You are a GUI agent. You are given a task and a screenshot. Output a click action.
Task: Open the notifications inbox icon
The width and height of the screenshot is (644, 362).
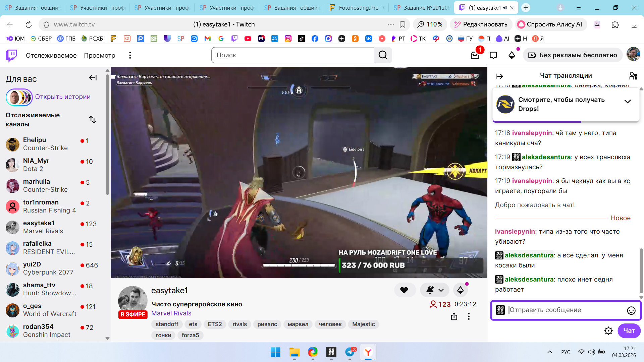(475, 55)
